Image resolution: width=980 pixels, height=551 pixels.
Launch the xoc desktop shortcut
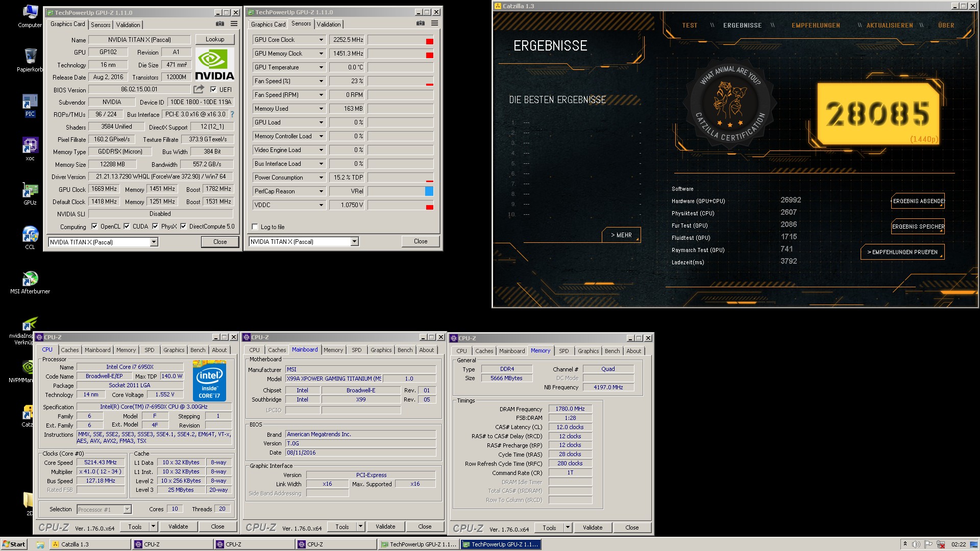[x=30, y=149]
